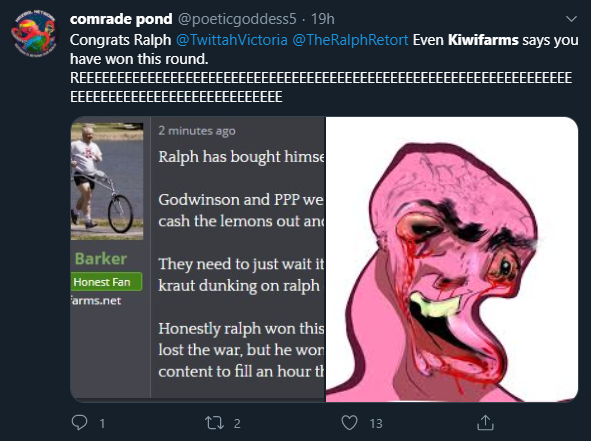View the retweet count of 2

237,424
